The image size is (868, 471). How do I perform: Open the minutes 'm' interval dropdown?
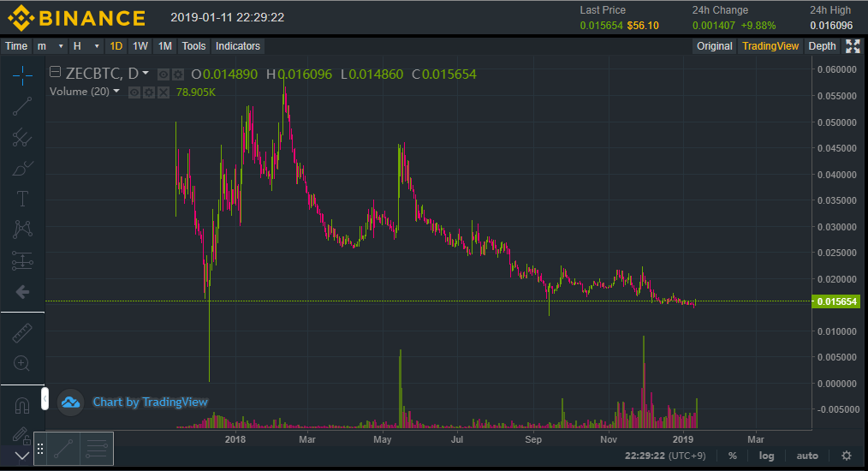50,46
